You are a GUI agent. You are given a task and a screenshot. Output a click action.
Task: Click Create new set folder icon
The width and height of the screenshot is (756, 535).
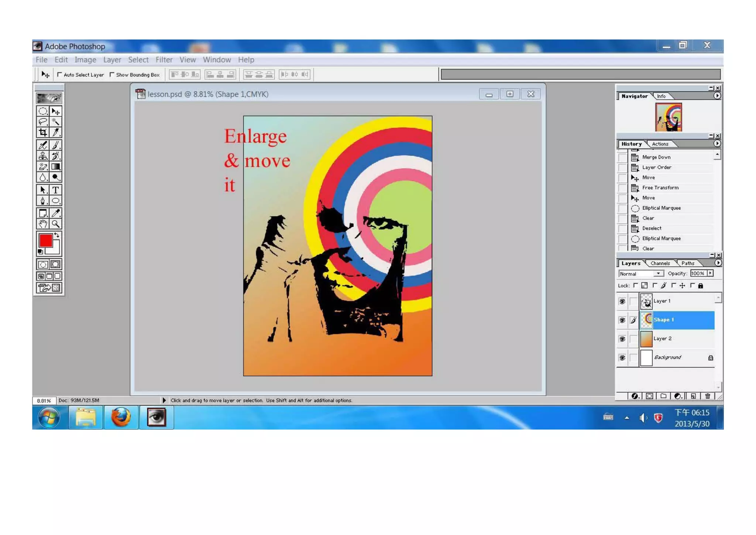(x=663, y=396)
